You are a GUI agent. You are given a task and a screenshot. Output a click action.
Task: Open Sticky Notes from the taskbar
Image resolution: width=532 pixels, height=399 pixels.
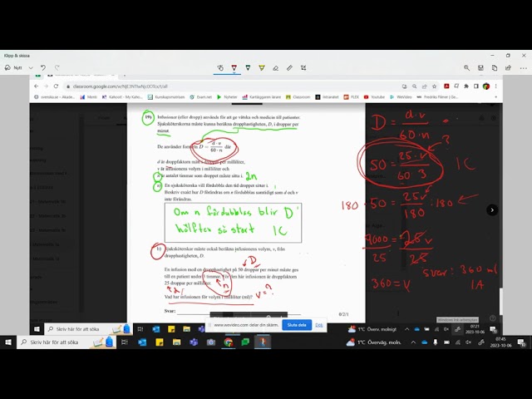click(x=159, y=342)
